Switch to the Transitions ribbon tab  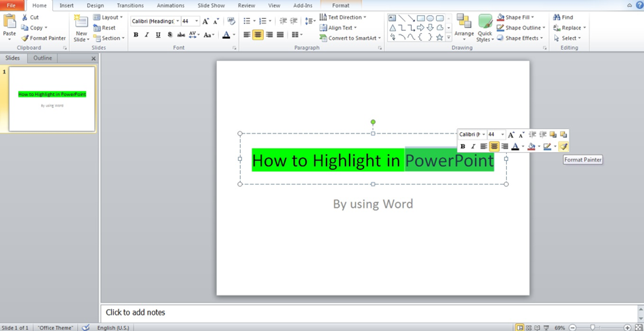(x=130, y=5)
